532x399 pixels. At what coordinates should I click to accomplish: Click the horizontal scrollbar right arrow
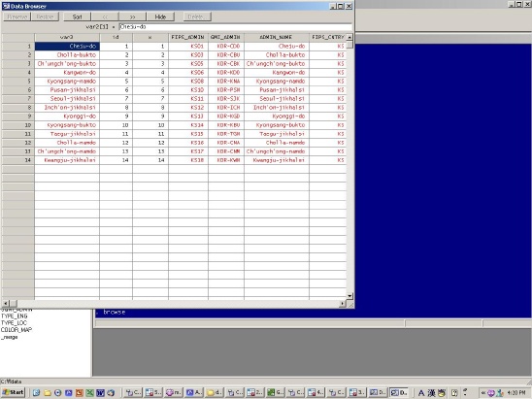point(343,303)
